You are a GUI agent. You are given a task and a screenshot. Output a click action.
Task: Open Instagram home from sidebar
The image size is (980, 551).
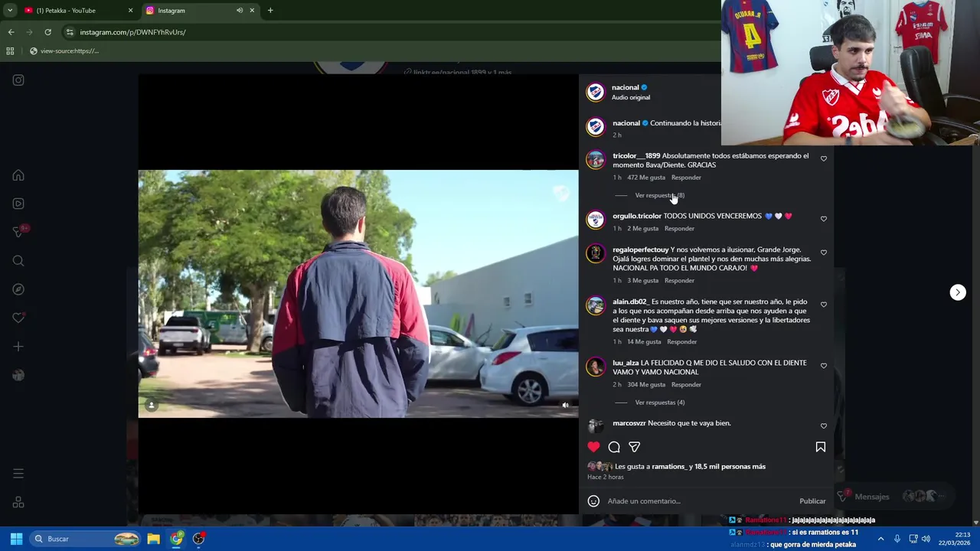point(18,175)
